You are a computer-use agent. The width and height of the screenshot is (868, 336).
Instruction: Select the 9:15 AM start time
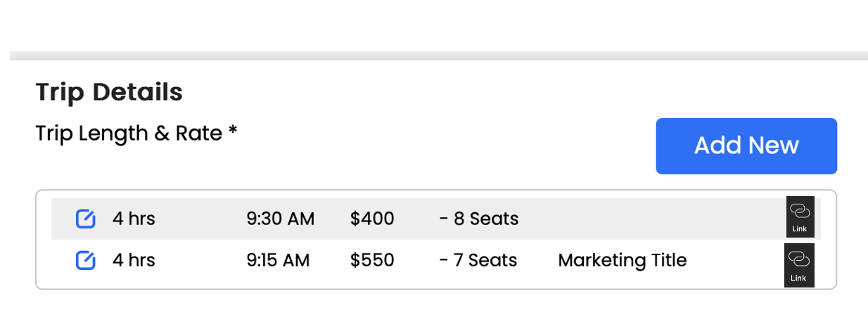pyautogui.click(x=278, y=261)
